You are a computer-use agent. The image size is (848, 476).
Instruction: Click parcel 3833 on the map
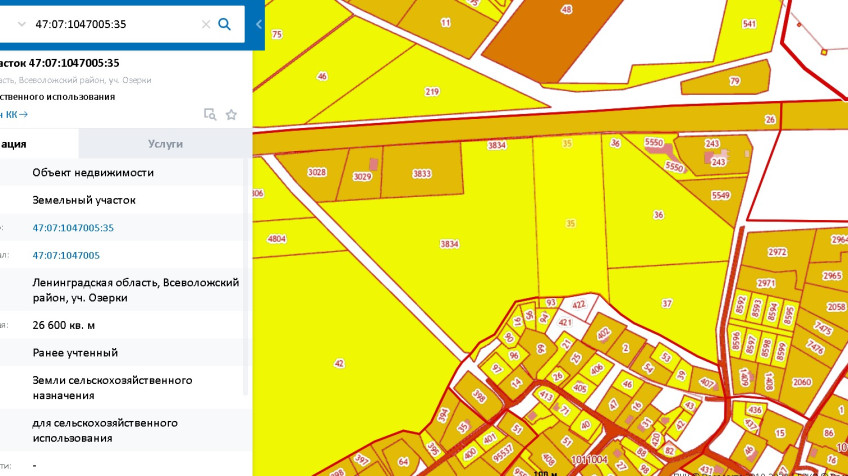[x=422, y=174]
